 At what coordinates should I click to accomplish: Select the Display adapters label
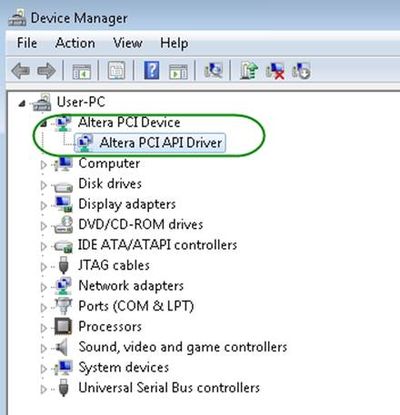127,204
